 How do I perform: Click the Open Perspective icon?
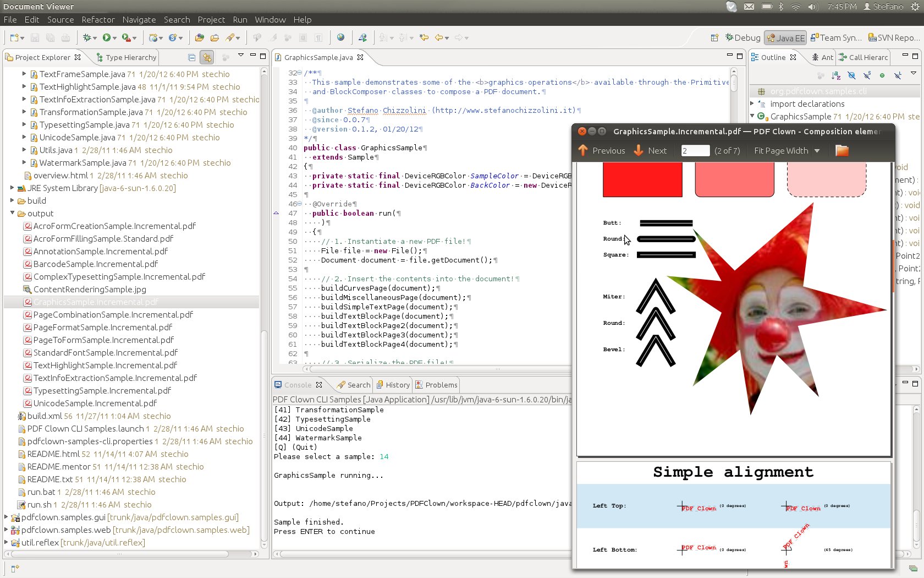(714, 38)
